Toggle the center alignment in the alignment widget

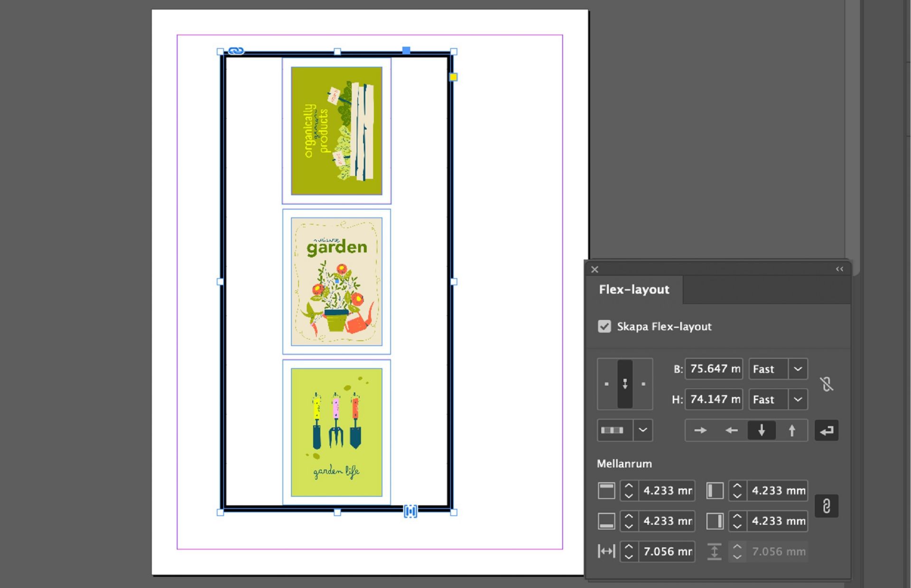[625, 383]
